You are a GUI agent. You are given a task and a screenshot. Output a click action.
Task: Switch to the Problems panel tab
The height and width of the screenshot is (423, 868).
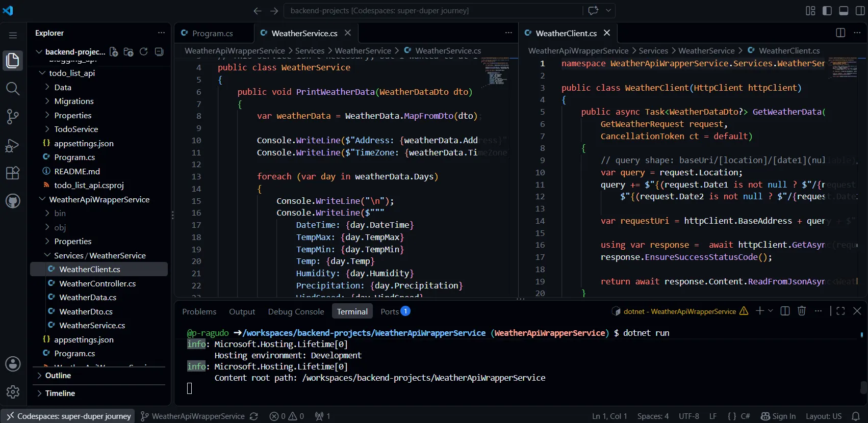pos(199,311)
